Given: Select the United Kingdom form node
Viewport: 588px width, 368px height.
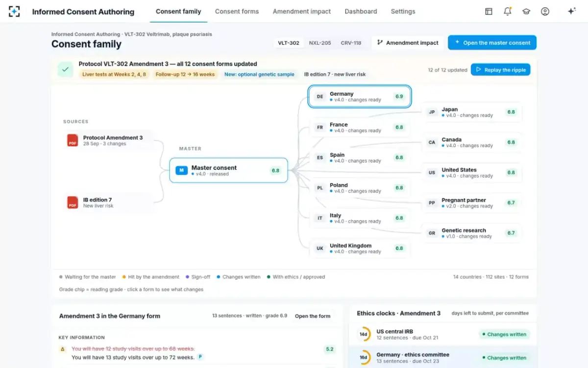Looking at the screenshot, I should [x=360, y=248].
